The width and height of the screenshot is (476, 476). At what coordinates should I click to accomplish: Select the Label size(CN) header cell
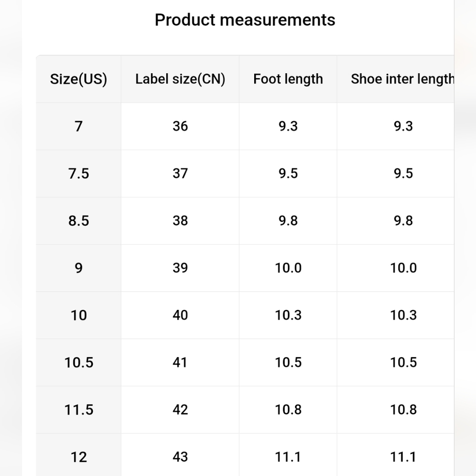point(180,79)
